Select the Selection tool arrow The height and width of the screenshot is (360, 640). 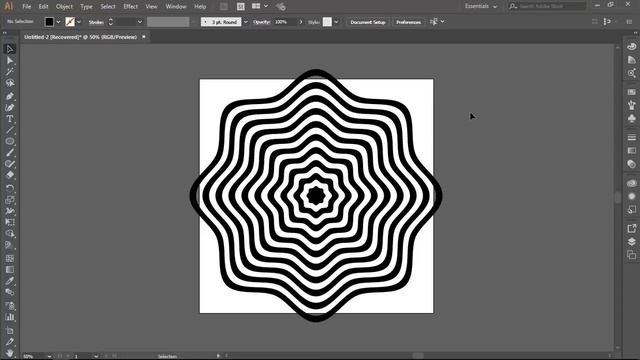pos(10,49)
